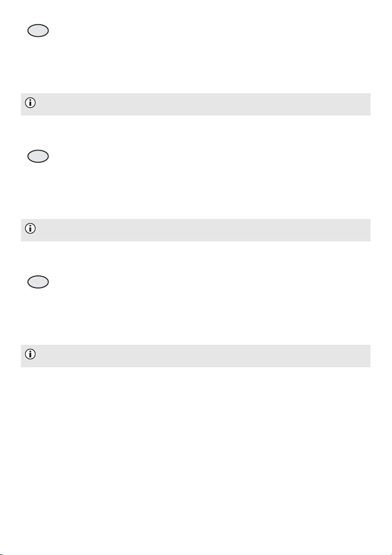392x555 pixels.
Task: Click the middle gray oval button
Action: pos(38,157)
